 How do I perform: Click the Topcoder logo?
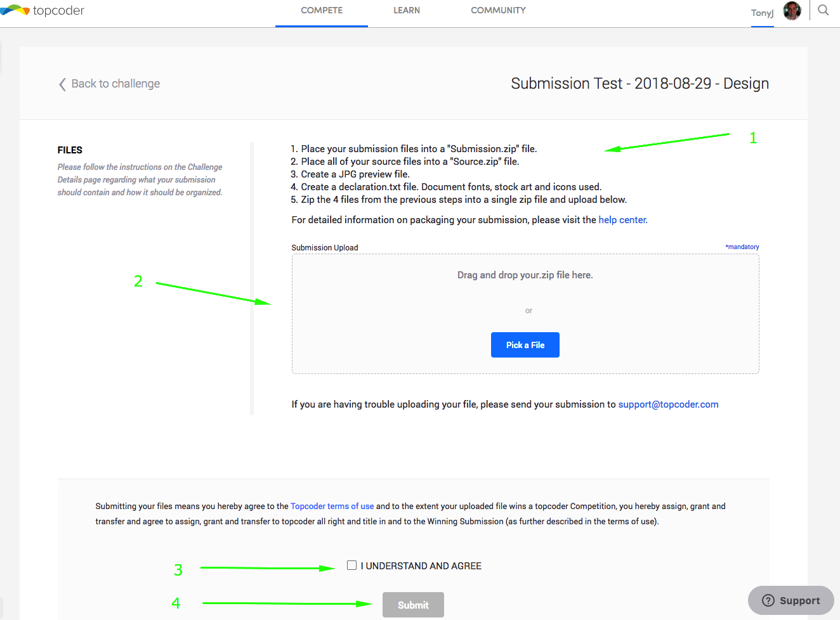point(42,11)
